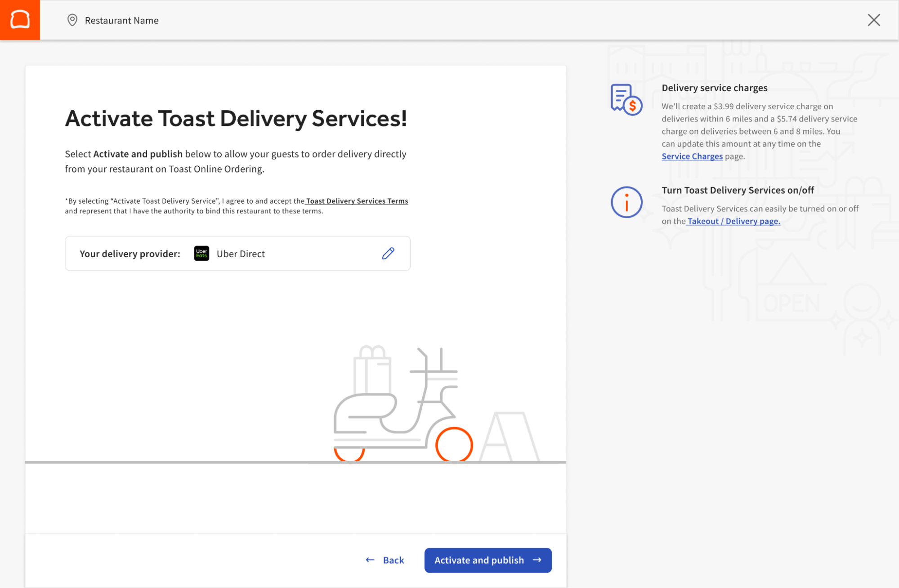
Task: Click the pencil icon to edit delivery provider
Action: pyautogui.click(x=388, y=254)
